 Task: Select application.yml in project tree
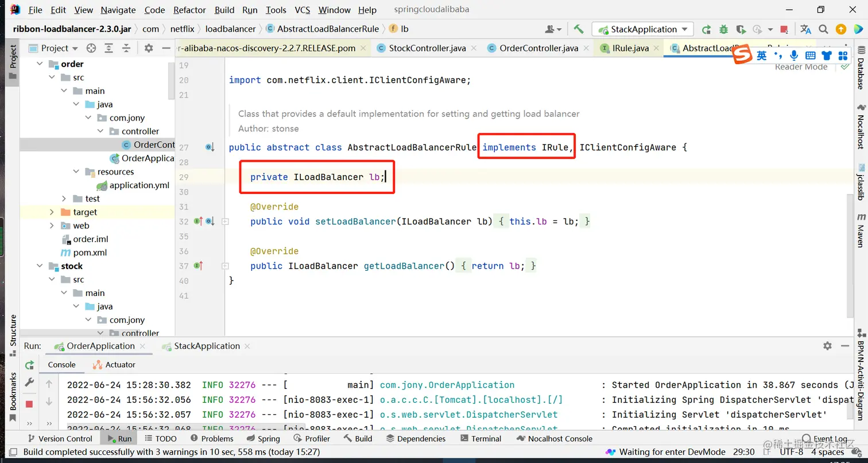133,185
